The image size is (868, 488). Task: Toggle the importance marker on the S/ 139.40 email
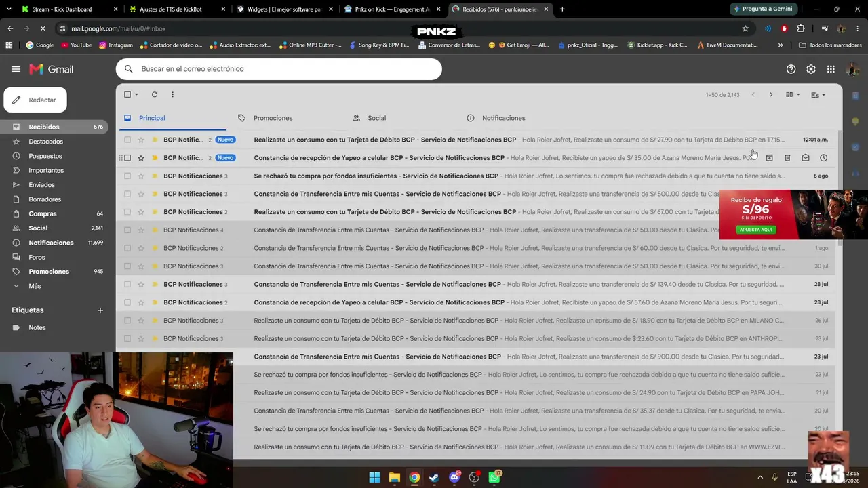point(155,285)
